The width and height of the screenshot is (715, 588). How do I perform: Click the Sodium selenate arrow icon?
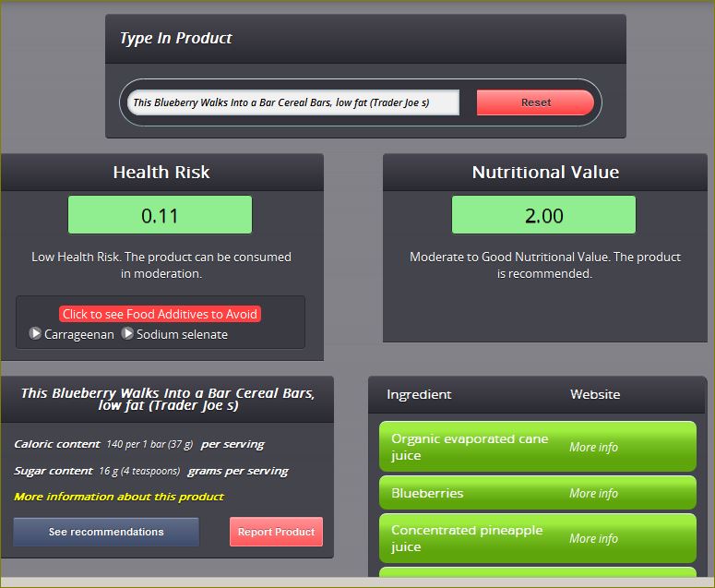click(127, 333)
